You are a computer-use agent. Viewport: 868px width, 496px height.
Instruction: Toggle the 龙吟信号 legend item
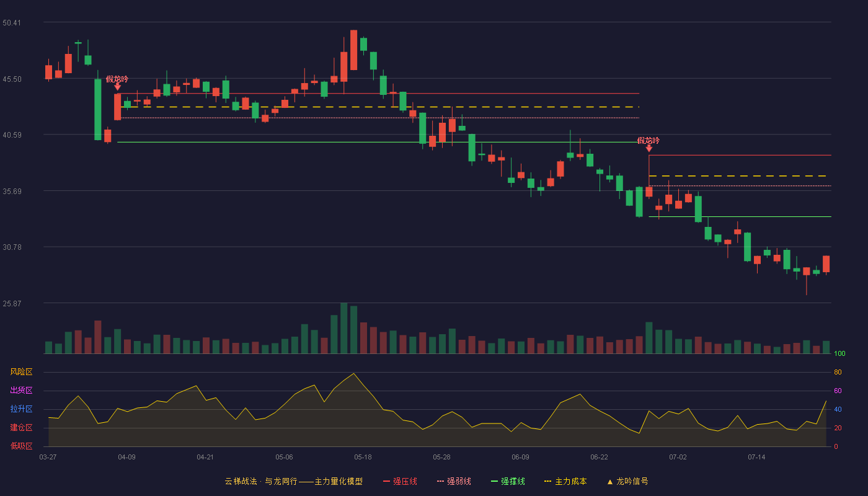(x=627, y=481)
